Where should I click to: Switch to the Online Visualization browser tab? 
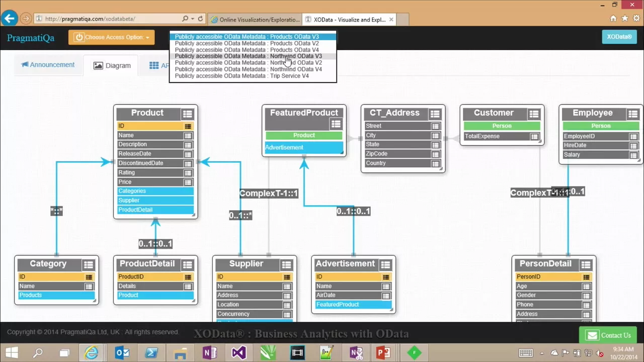[255, 20]
